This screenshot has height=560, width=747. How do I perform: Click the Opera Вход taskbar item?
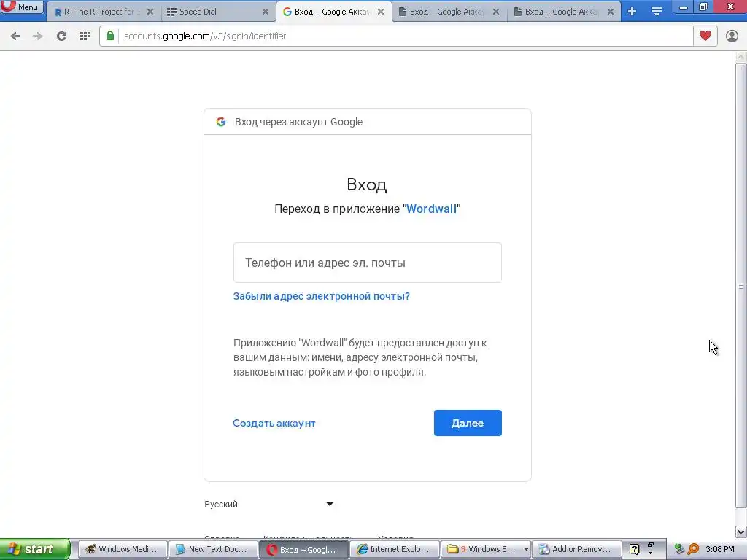pyautogui.click(x=303, y=549)
